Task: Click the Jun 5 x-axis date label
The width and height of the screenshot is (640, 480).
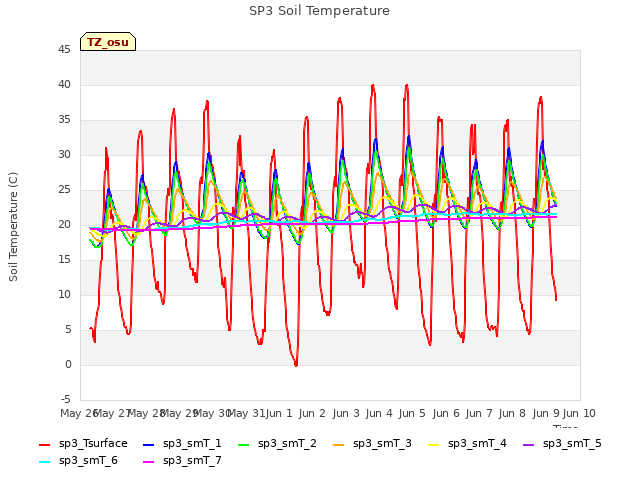Action: (x=412, y=413)
